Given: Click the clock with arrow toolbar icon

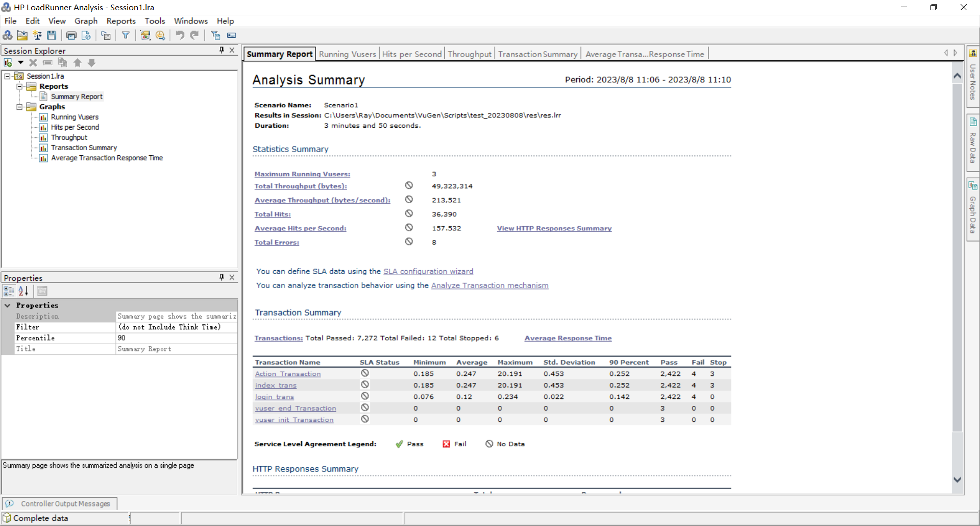Looking at the screenshot, I should [x=160, y=35].
